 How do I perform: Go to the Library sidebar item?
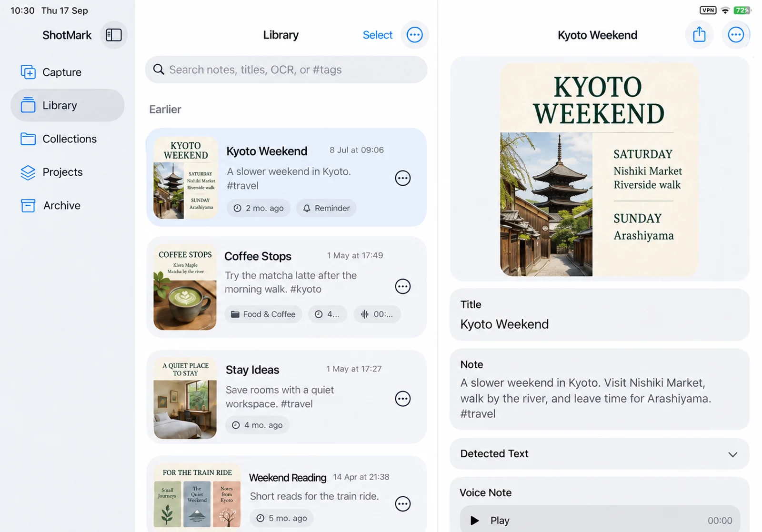coord(67,105)
